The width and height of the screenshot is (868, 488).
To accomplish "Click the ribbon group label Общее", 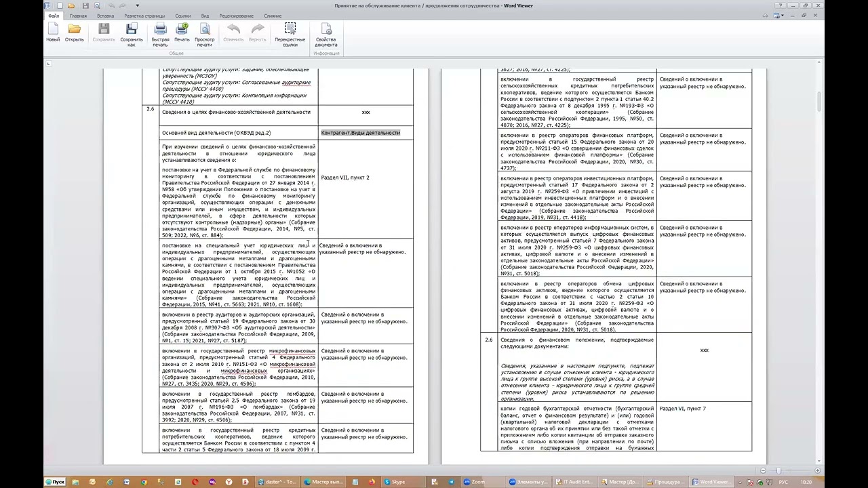I will (x=176, y=54).
